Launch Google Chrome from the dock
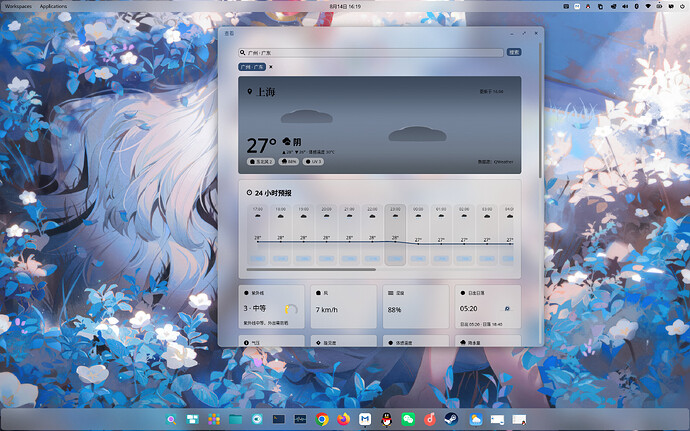This screenshot has width=690, height=431. [322, 420]
